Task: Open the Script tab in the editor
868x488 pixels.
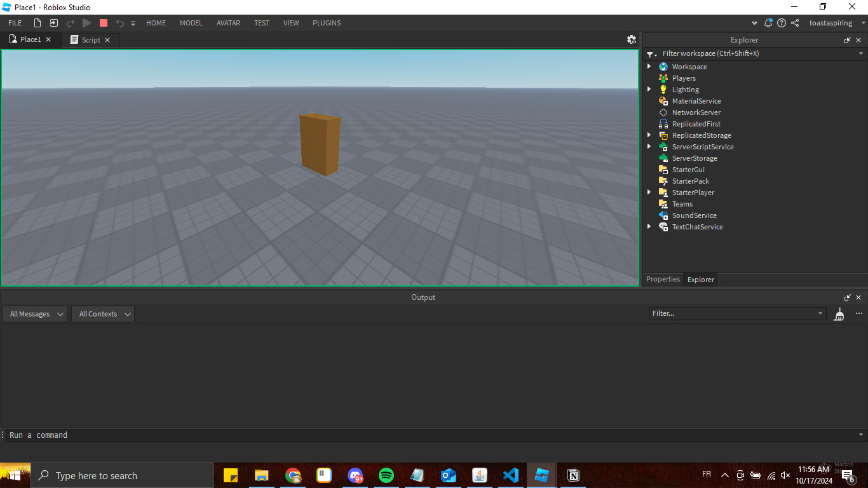Action: click(90, 39)
